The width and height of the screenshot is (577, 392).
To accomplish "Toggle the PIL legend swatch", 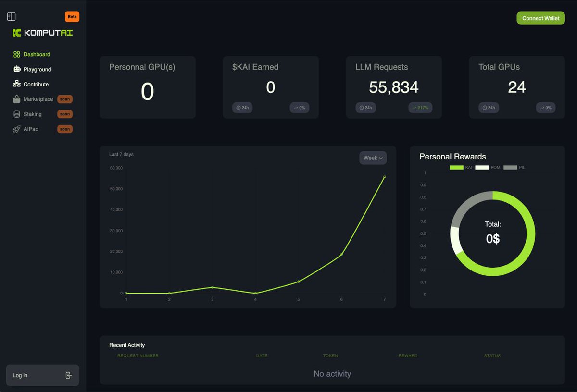I will [510, 167].
